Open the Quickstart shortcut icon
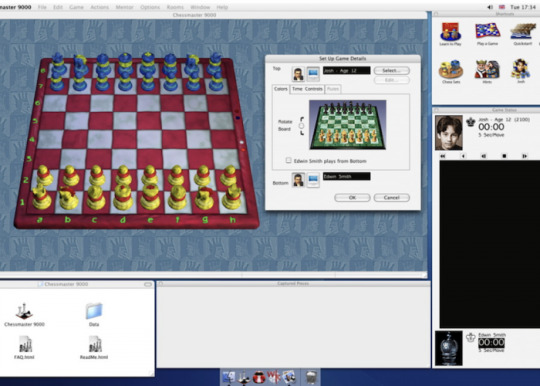Image resolution: width=540 pixels, height=386 pixels. click(523, 31)
